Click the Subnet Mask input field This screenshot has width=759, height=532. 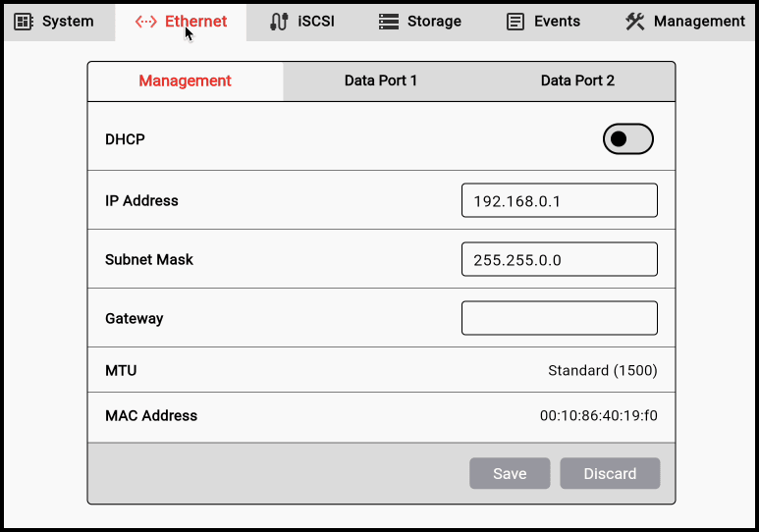point(559,259)
